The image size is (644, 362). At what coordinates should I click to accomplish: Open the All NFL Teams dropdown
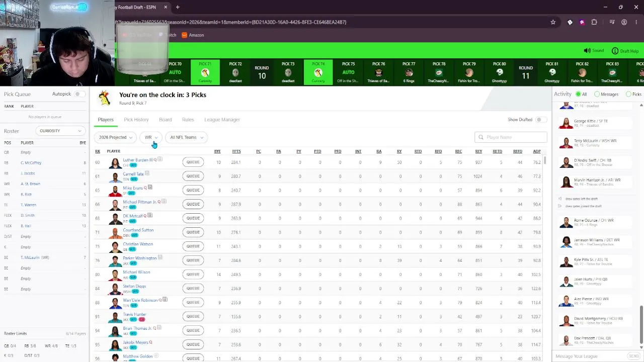(x=186, y=137)
